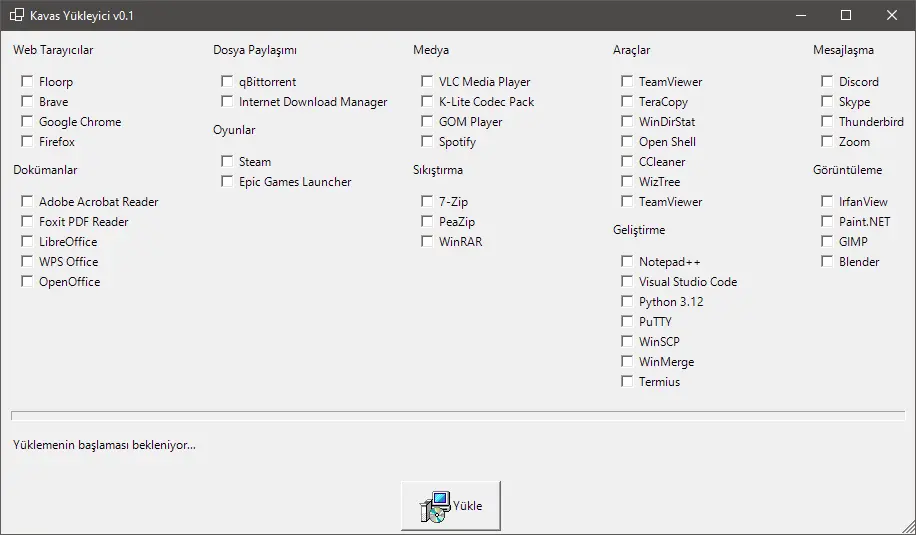The image size is (916, 535).
Task: Click the 'Web Tarayıcılar' group heading
Action: pos(53,50)
